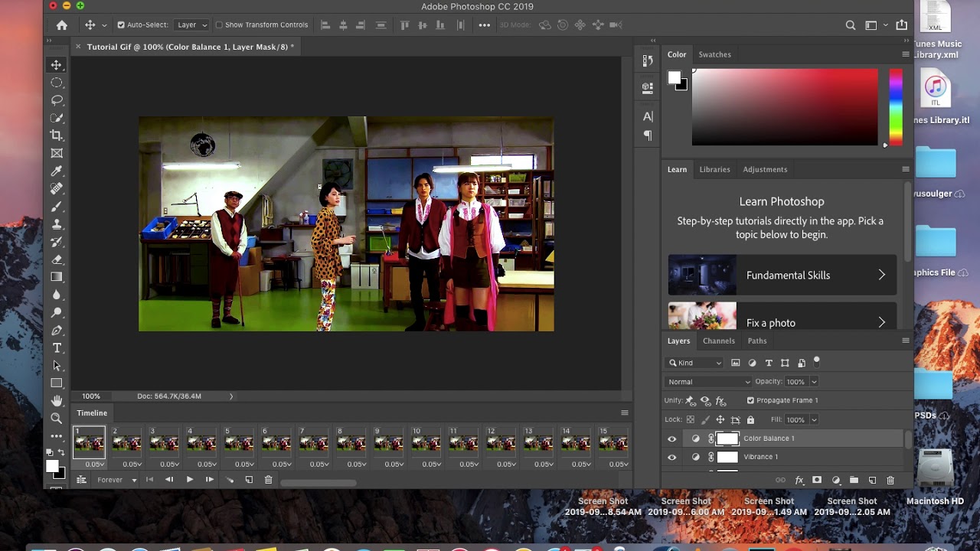Play the animation in the Timeline
This screenshot has height=551, width=980.
pyautogui.click(x=190, y=480)
